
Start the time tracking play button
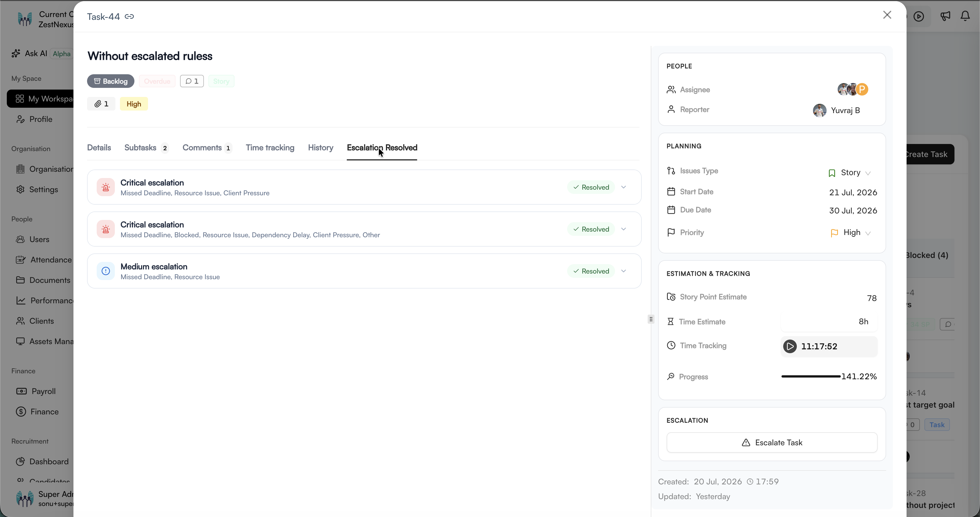[x=790, y=346]
